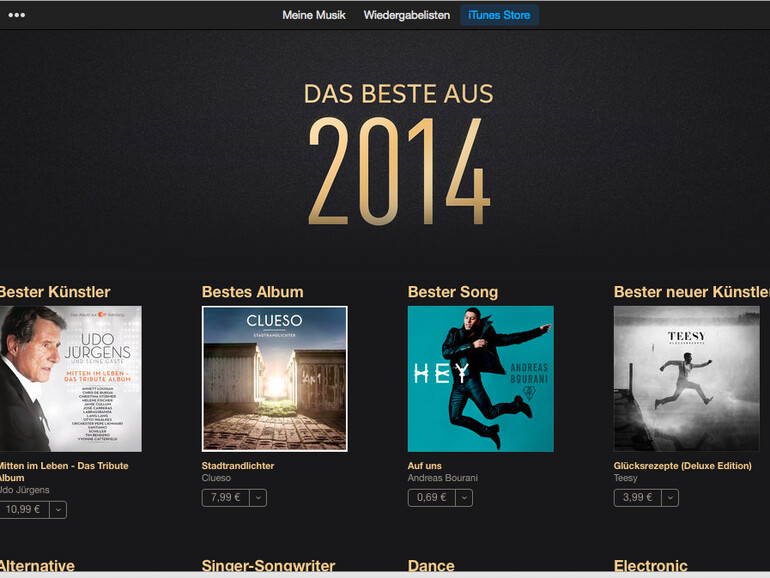Select the iTunes Store tab
The width and height of the screenshot is (770, 578).
point(499,15)
